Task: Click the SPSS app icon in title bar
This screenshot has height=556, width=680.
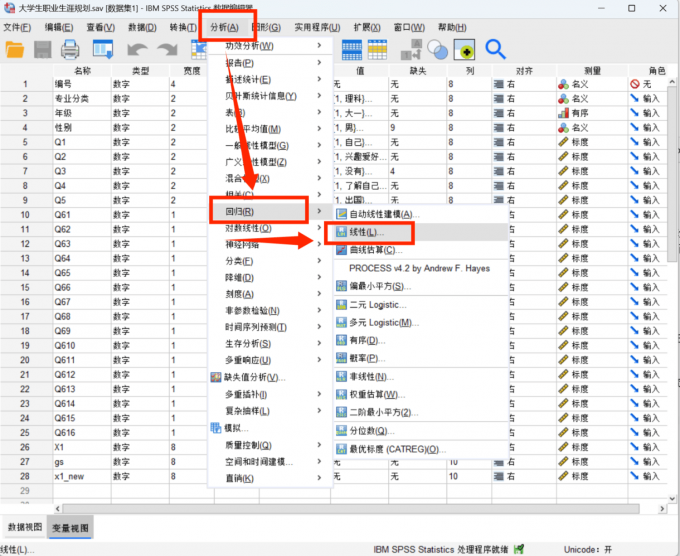Action: pos(9,8)
